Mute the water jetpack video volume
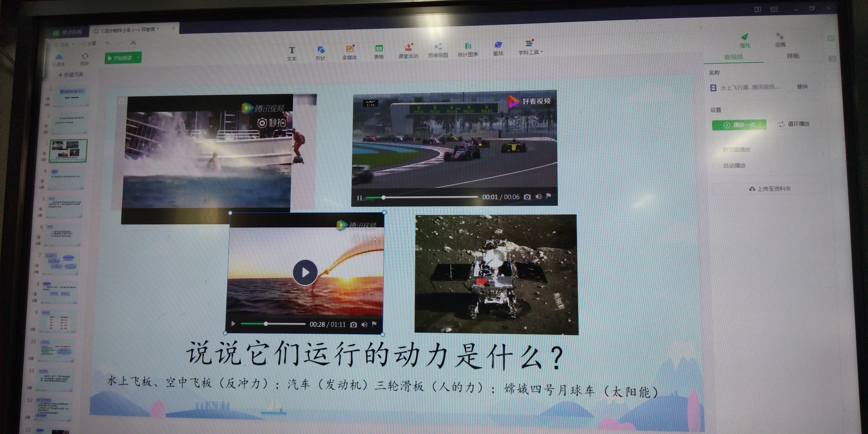Screen dimensions: 868x434 [364, 325]
